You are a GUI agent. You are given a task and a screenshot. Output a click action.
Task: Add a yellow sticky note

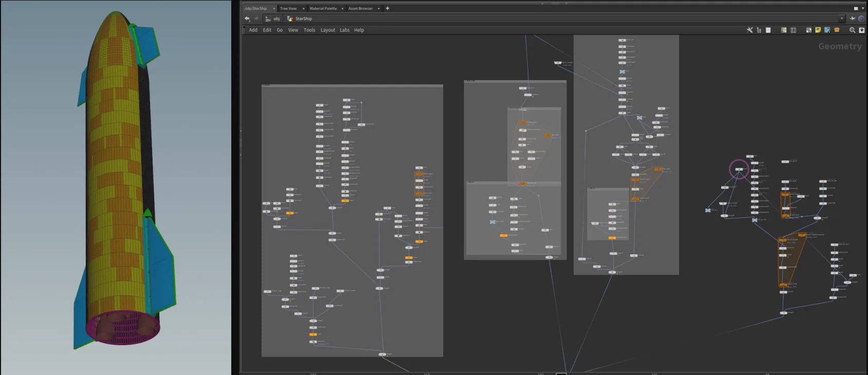click(818, 30)
